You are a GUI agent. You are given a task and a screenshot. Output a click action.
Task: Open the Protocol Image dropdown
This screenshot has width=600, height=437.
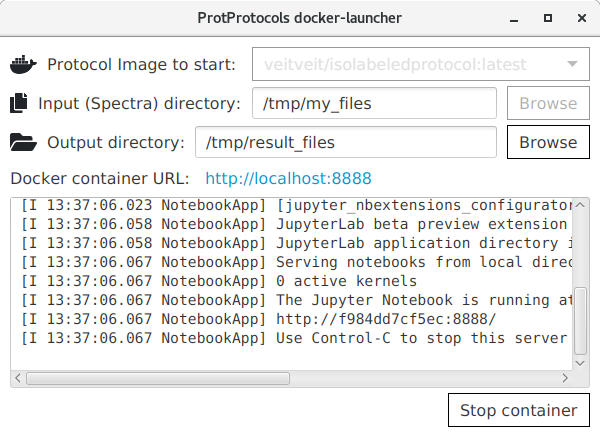[421, 64]
